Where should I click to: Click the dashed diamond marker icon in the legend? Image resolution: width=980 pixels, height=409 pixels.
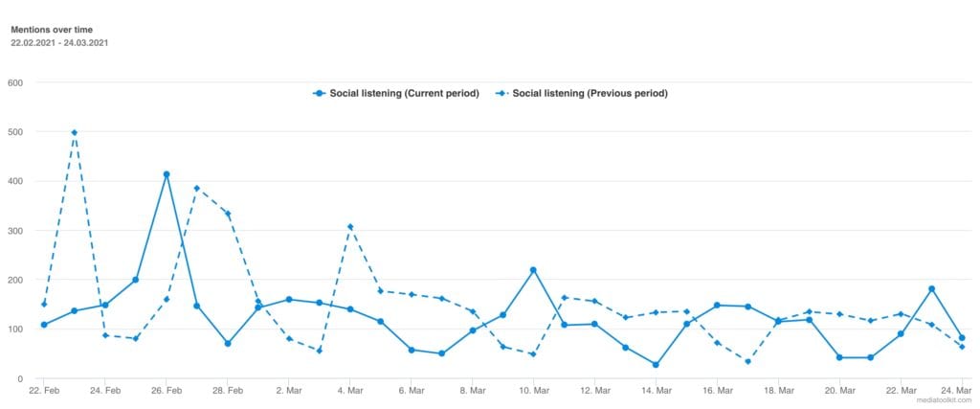[501, 94]
